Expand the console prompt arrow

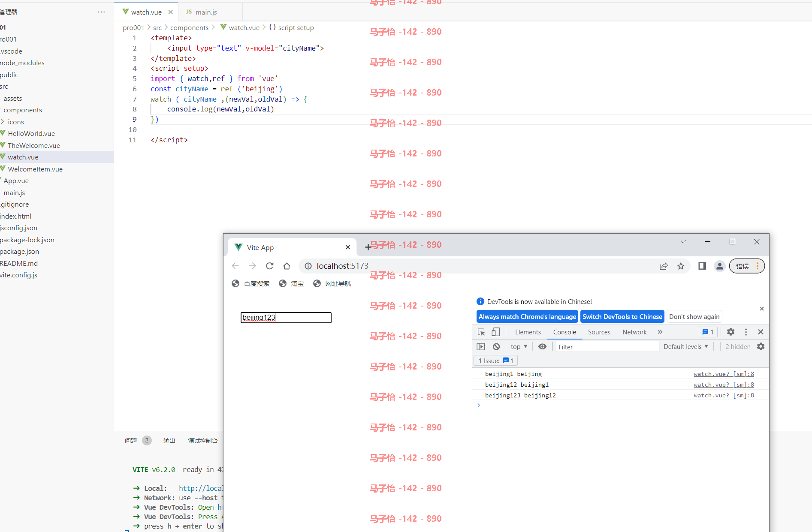tap(479, 405)
